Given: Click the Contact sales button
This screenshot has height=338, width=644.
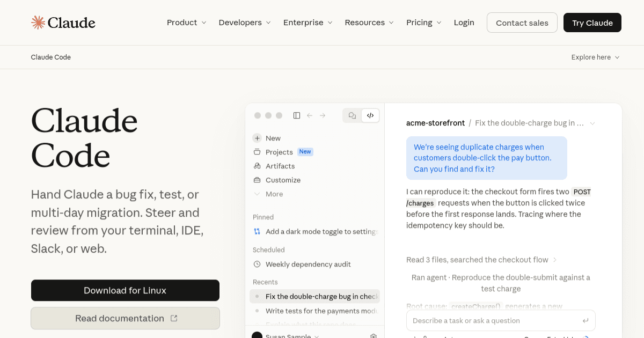Looking at the screenshot, I should pyautogui.click(x=522, y=23).
